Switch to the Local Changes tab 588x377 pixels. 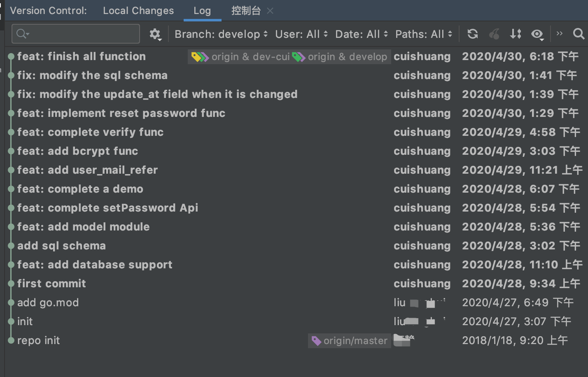pos(138,11)
